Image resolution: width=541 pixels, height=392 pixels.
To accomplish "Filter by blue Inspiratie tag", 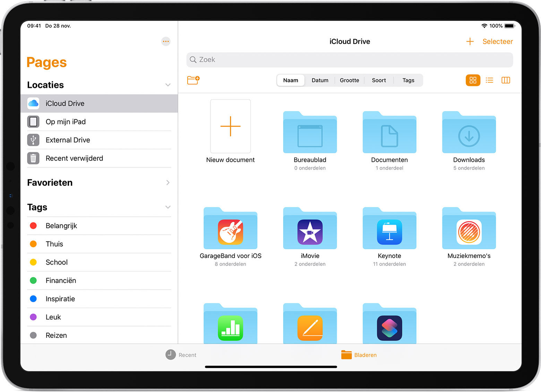I will click(99, 299).
